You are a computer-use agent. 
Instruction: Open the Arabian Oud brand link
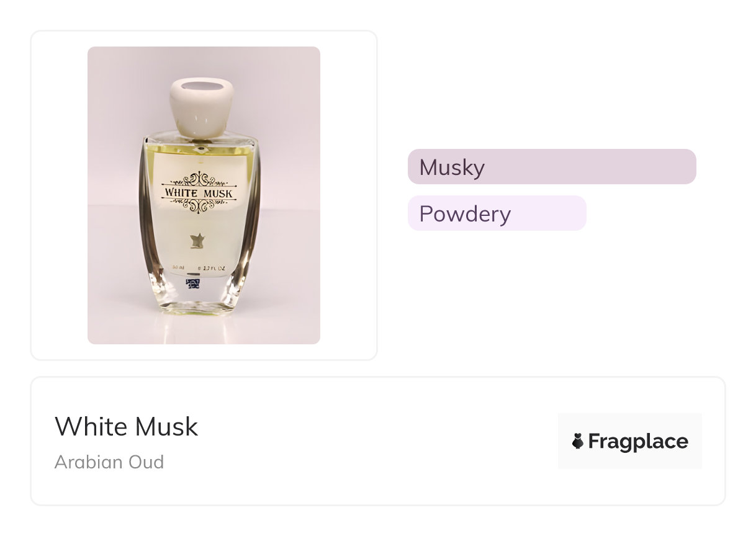pyautogui.click(x=109, y=462)
